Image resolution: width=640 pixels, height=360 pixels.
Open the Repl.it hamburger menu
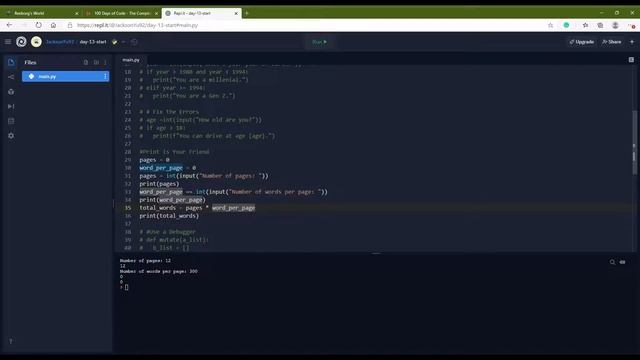(8, 42)
